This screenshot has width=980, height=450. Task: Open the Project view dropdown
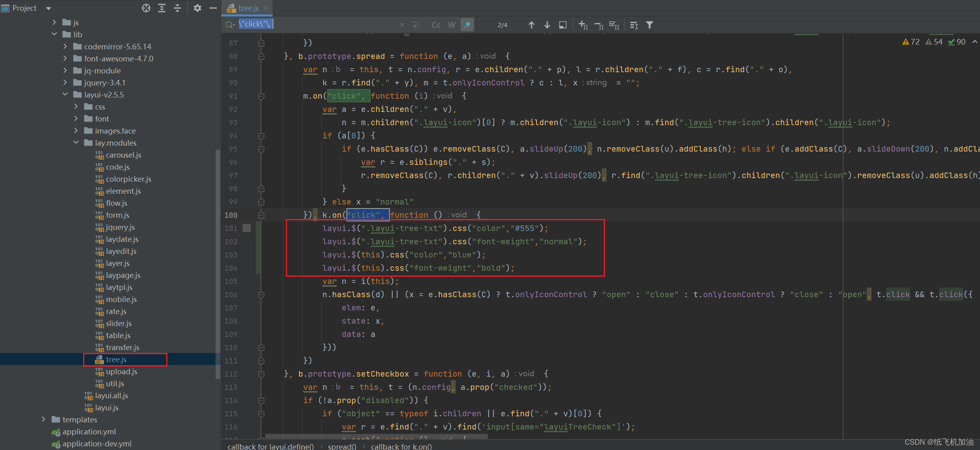48,8
